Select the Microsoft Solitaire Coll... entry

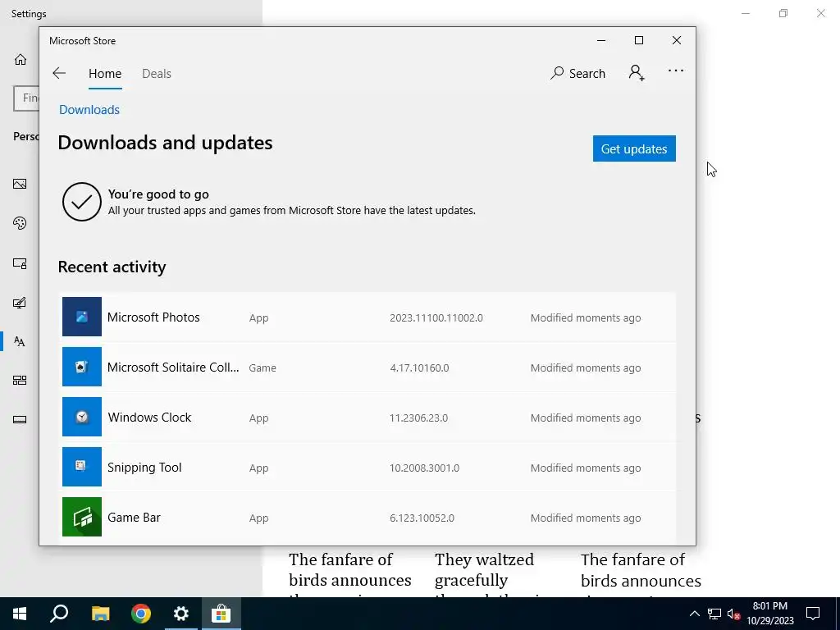[x=173, y=367]
